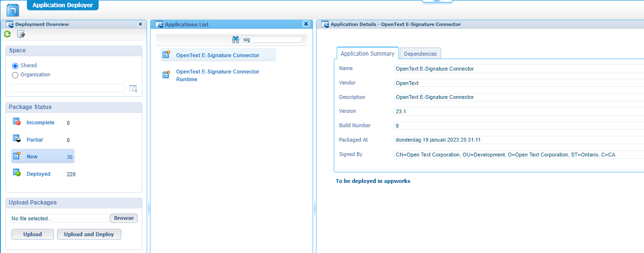This screenshot has height=253, width=644.
Task: Click the application search field containing 'sig'
Action: [x=272, y=40]
